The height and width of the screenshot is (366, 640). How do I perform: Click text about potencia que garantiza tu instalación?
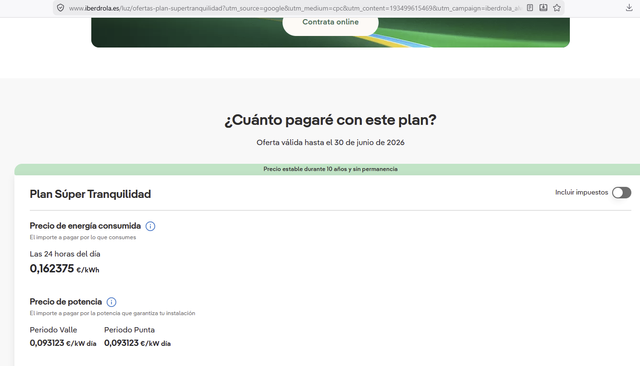click(x=112, y=313)
